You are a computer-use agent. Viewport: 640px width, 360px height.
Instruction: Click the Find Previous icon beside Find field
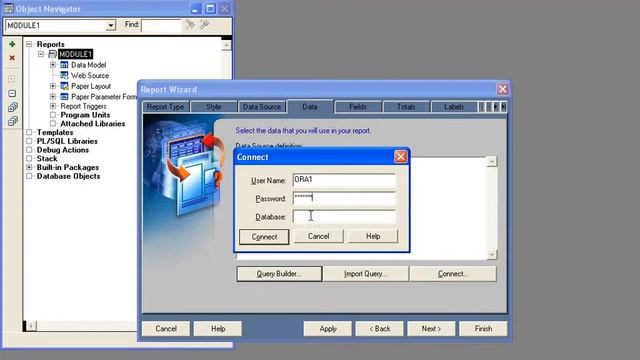tap(204, 24)
